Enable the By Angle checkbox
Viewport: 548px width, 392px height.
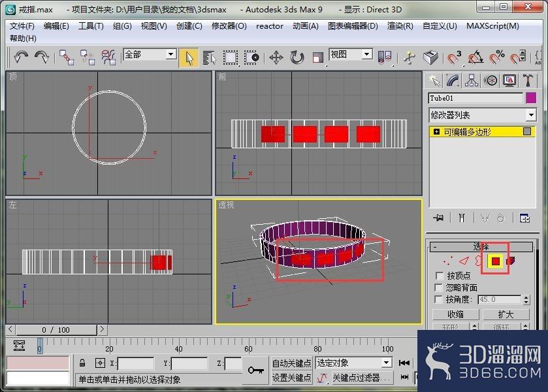(439, 299)
